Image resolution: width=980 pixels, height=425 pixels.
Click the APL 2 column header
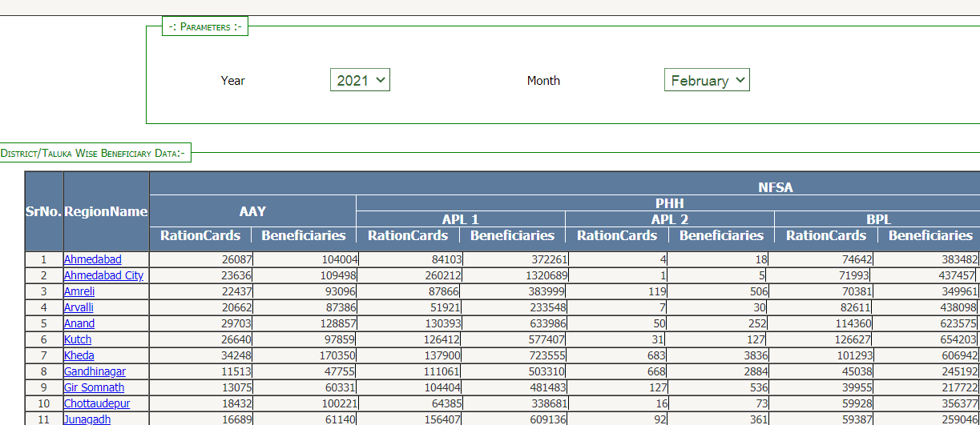[x=669, y=219]
